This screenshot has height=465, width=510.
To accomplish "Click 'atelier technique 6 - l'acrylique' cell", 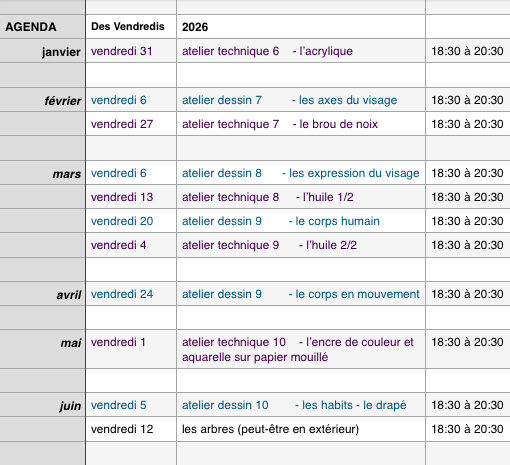I will [x=301, y=51].
